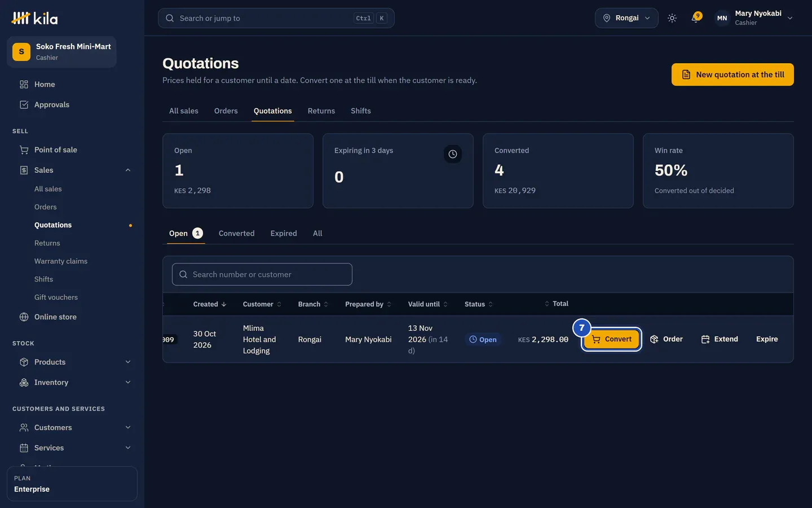812x508 pixels.
Task: Open Shifts under Sales in sidebar
Action: click(x=43, y=279)
